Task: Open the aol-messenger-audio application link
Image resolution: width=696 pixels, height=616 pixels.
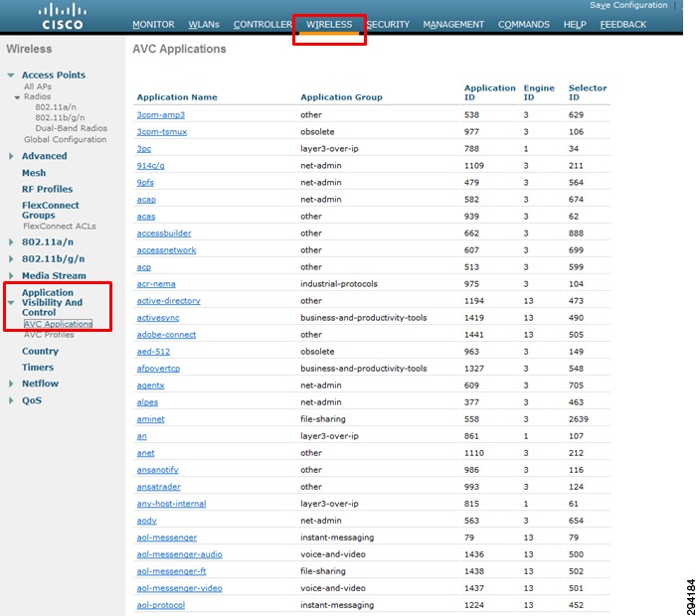Action: click(179, 554)
